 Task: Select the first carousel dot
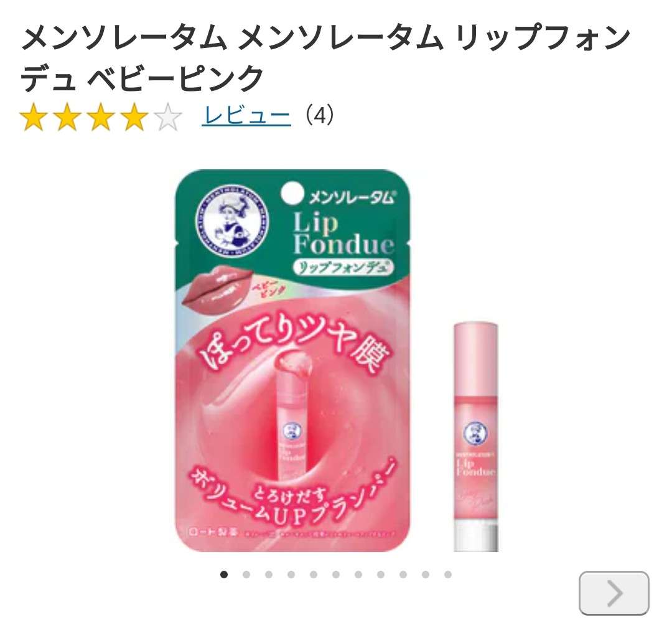(224, 575)
